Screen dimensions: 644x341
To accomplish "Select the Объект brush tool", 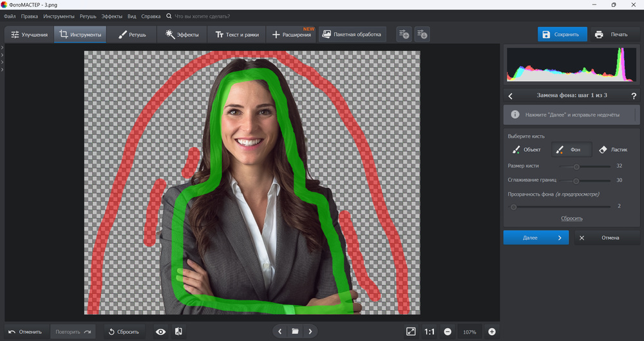I will click(x=526, y=150).
